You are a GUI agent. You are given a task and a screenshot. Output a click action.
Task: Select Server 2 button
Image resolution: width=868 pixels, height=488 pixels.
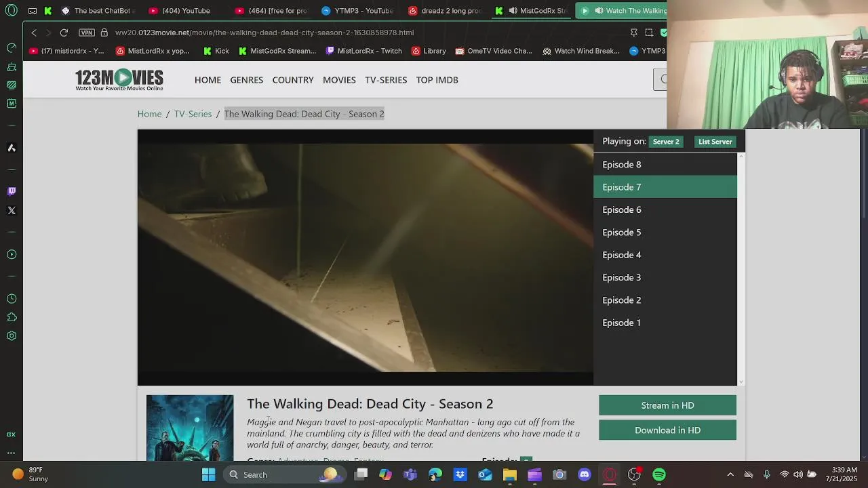(666, 142)
